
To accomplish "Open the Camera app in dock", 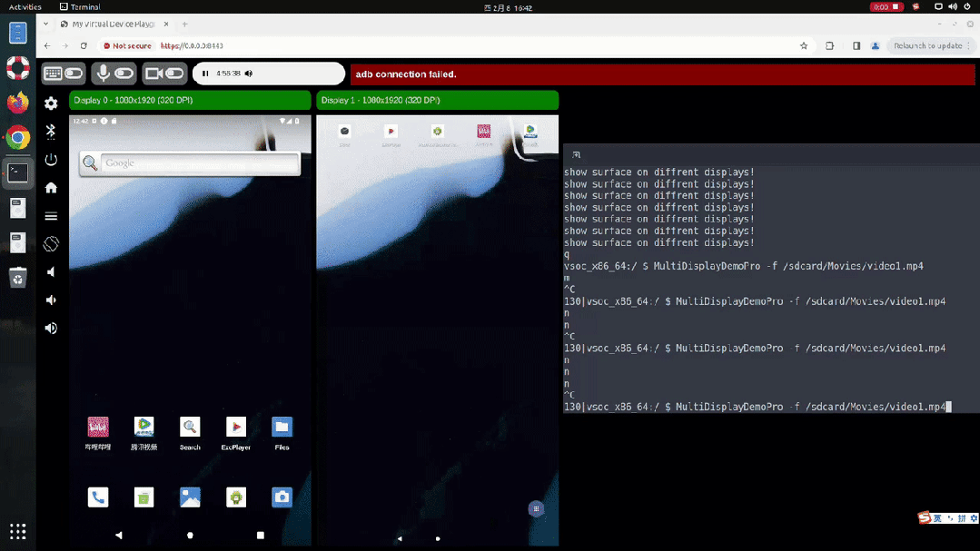I will click(282, 497).
